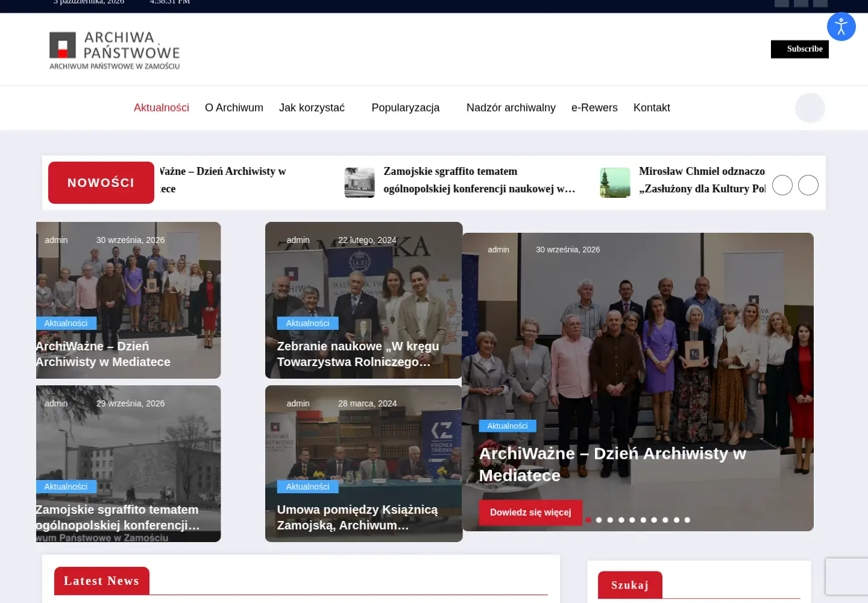Image resolution: width=868 pixels, height=603 pixels.
Task: Select the Latest News tab heading
Action: [x=101, y=581]
